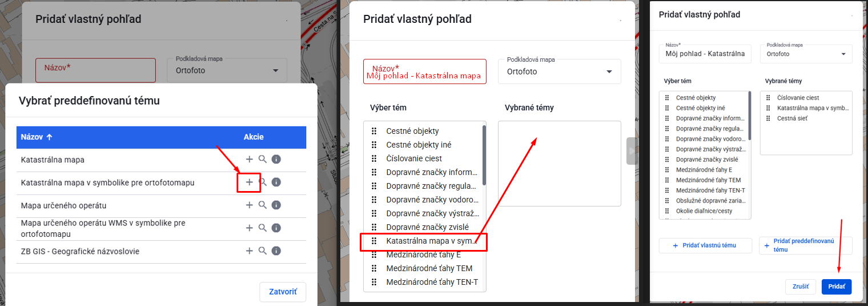Click the Zrušiť button
The image size is (868, 306).
tap(801, 287)
